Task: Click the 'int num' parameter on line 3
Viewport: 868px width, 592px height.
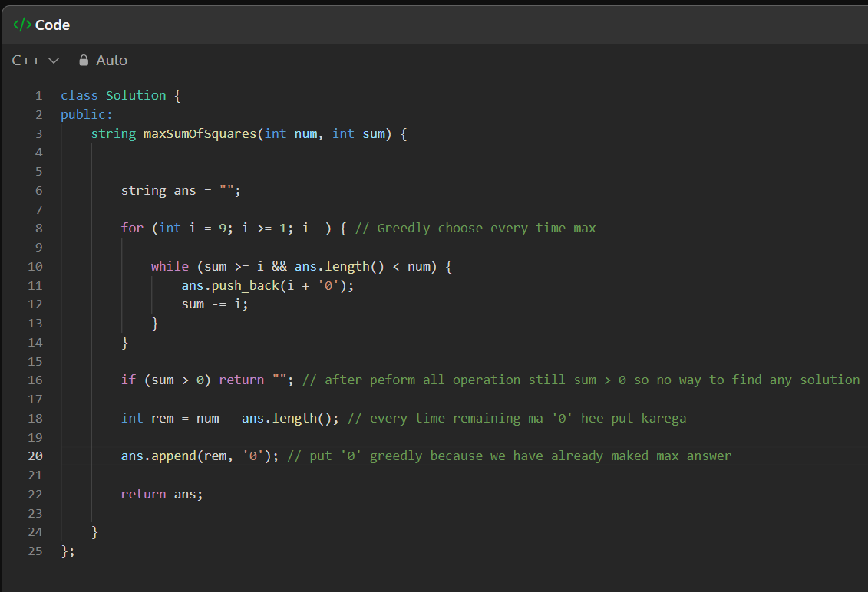Action: click(291, 134)
